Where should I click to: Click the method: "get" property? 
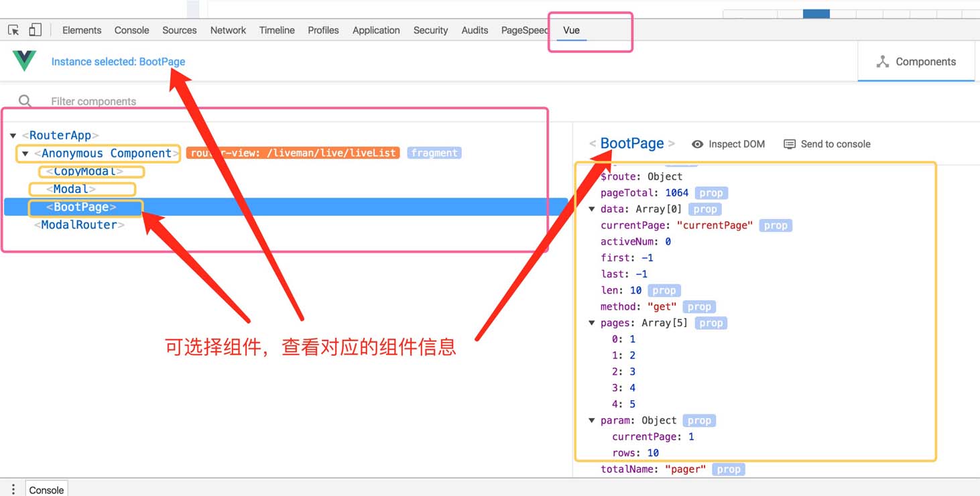tap(639, 307)
